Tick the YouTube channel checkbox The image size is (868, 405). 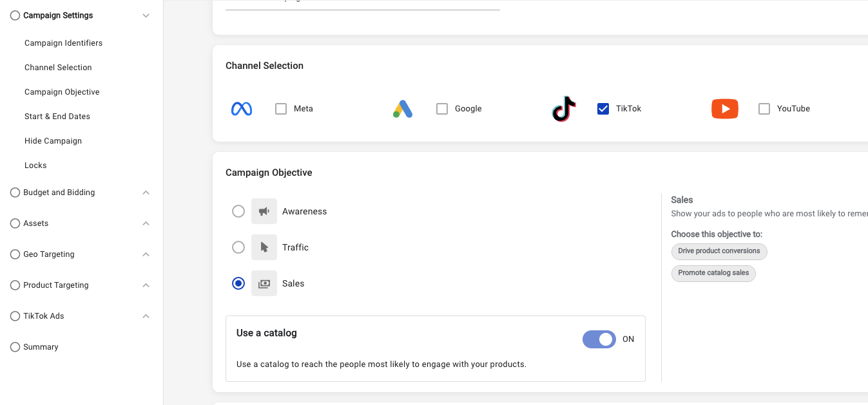tap(764, 109)
